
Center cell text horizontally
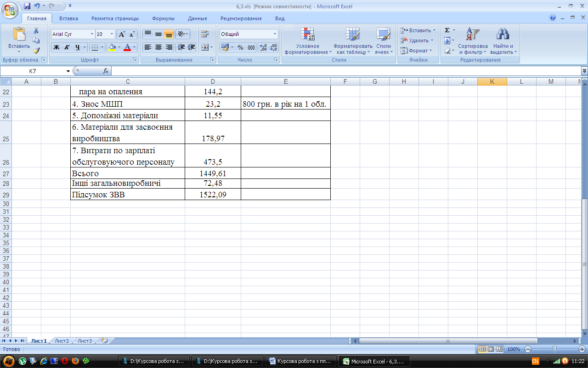click(x=158, y=47)
